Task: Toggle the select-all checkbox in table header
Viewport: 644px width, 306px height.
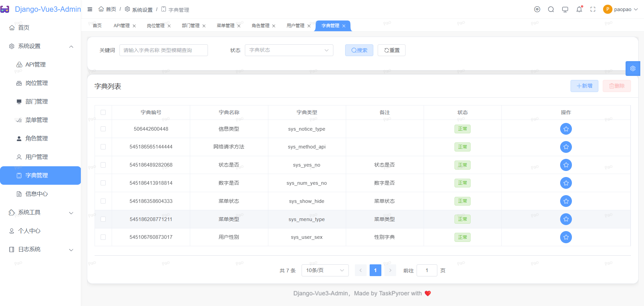Action: tap(103, 113)
